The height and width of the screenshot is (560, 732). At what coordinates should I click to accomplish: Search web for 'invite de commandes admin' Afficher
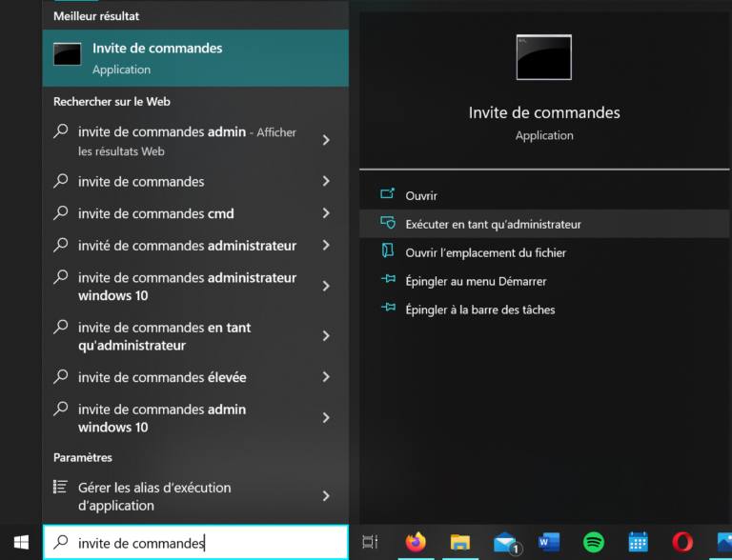195,141
